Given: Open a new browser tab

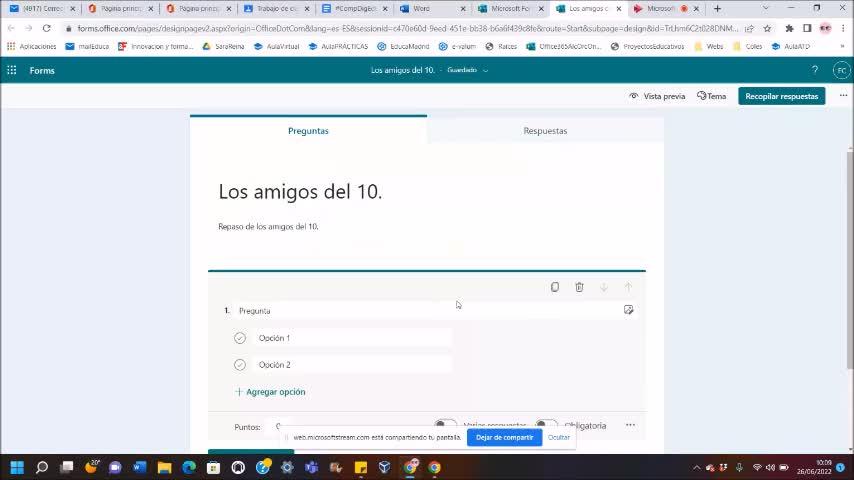Looking at the screenshot, I should pyautogui.click(x=717, y=9).
